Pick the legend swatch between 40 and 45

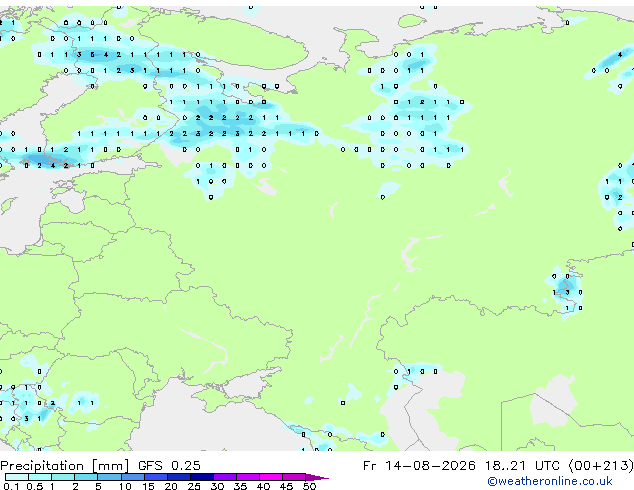tap(271, 477)
